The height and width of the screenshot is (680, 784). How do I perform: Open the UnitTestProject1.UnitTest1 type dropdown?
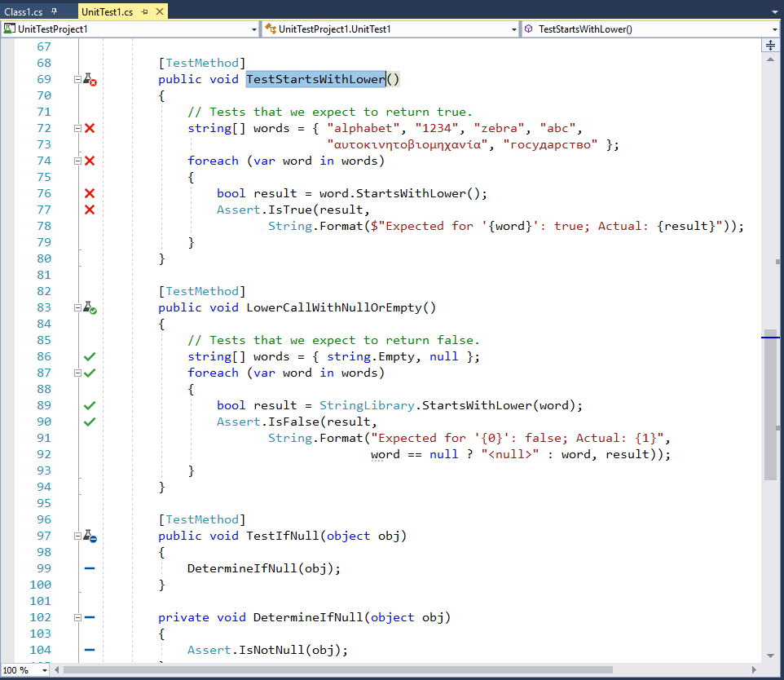(x=514, y=29)
